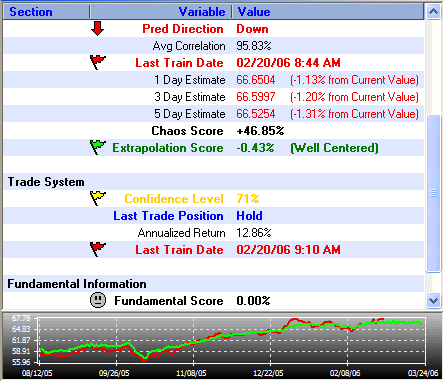Click the green flag beside Extrapolation Score

pyautogui.click(x=98, y=147)
